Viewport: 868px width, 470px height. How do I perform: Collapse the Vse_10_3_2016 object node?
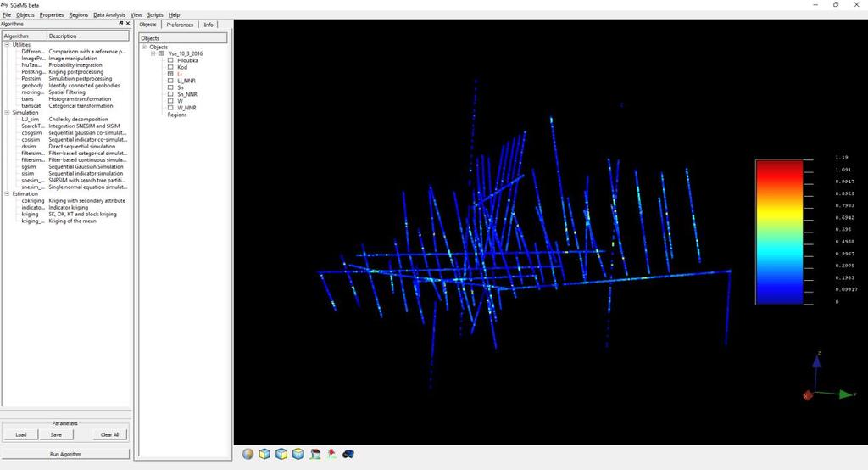pos(153,53)
